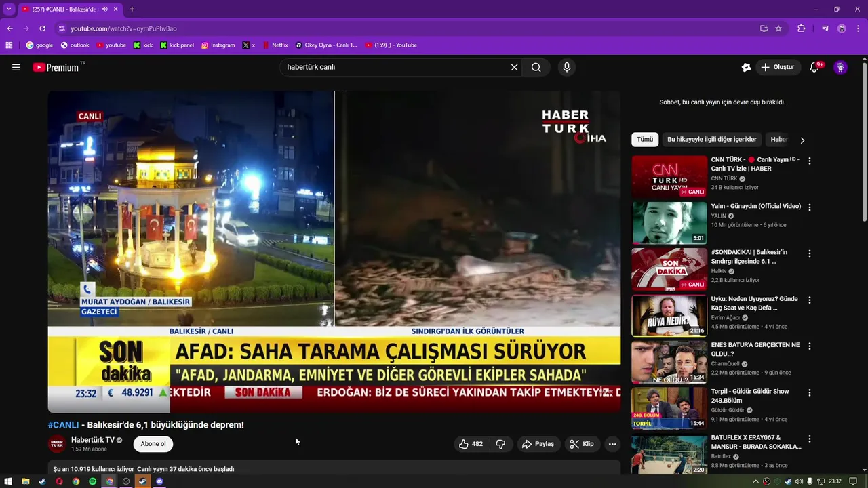Open the instagram bookmark
This screenshot has height=488, width=868.
tap(218, 45)
